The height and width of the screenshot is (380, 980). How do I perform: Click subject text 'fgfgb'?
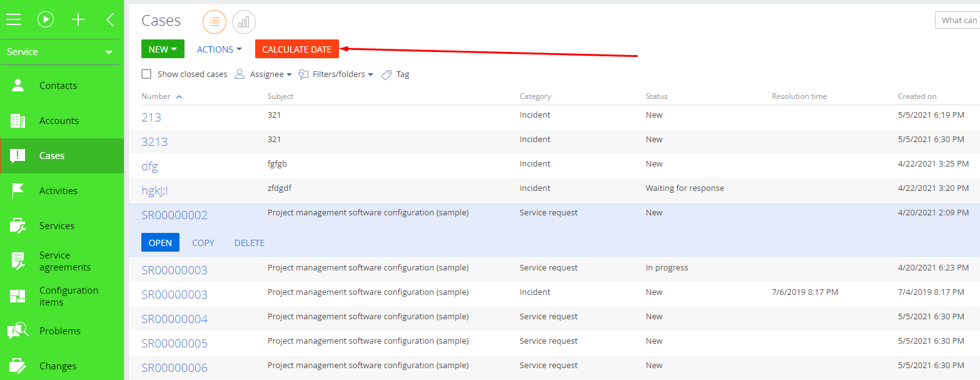(277, 164)
